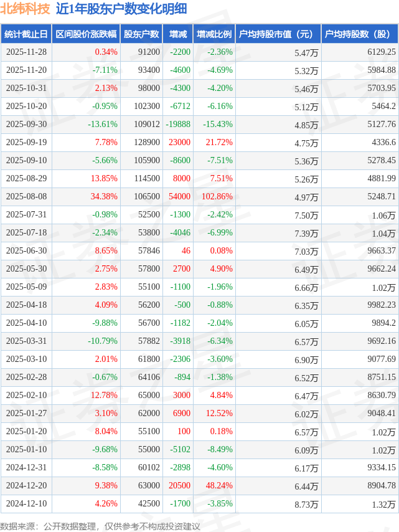The image size is (399, 532).
Task: Select the 2024-12-10 date cell
Action: coord(26,504)
